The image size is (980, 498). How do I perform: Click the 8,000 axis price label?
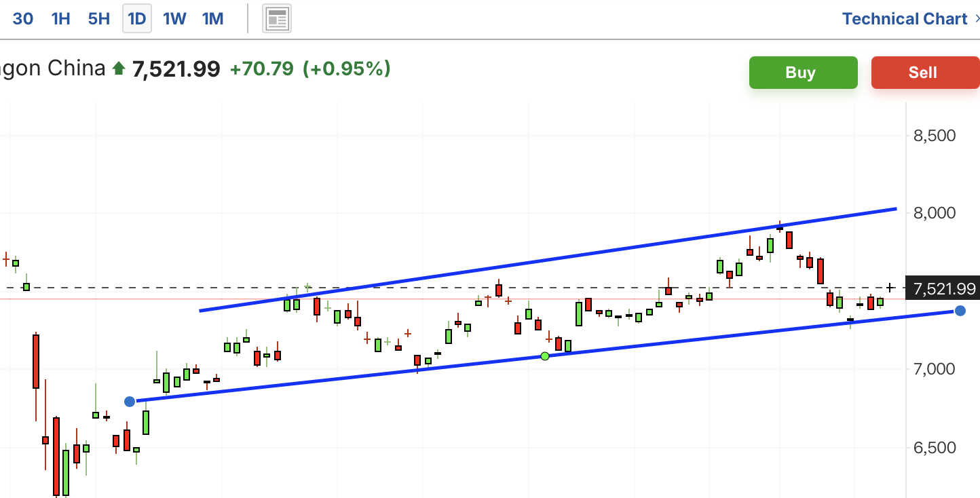pyautogui.click(x=935, y=213)
